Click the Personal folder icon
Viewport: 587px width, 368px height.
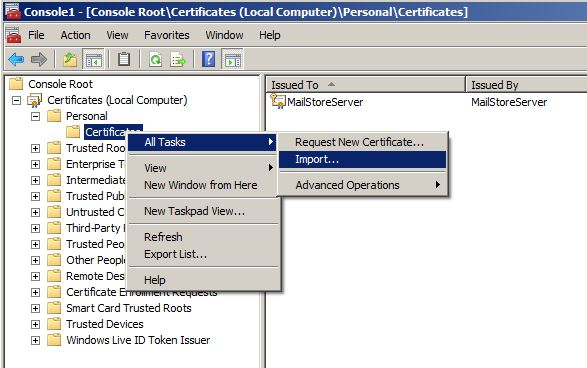click(54, 116)
